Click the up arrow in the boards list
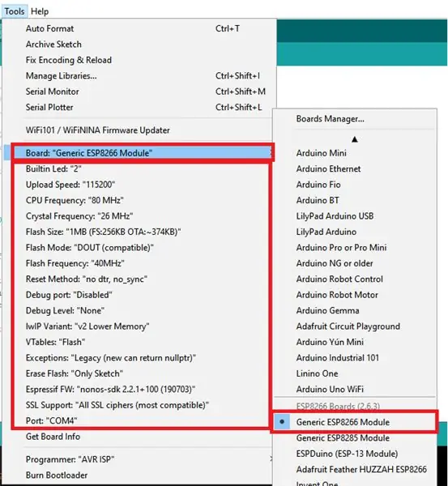The height and width of the screenshot is (486, 448). click(355, 139)
